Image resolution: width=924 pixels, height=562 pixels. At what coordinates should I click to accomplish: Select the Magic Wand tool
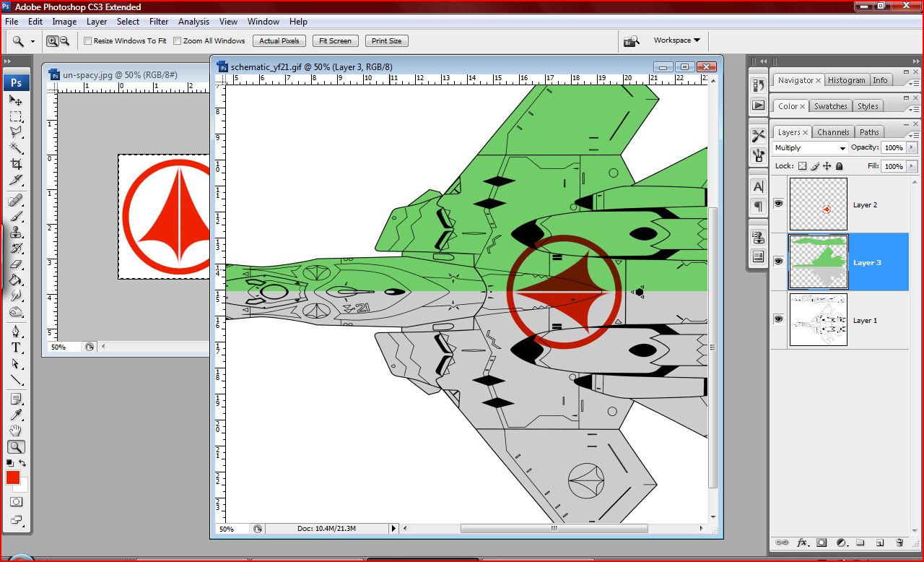point(16,148)
